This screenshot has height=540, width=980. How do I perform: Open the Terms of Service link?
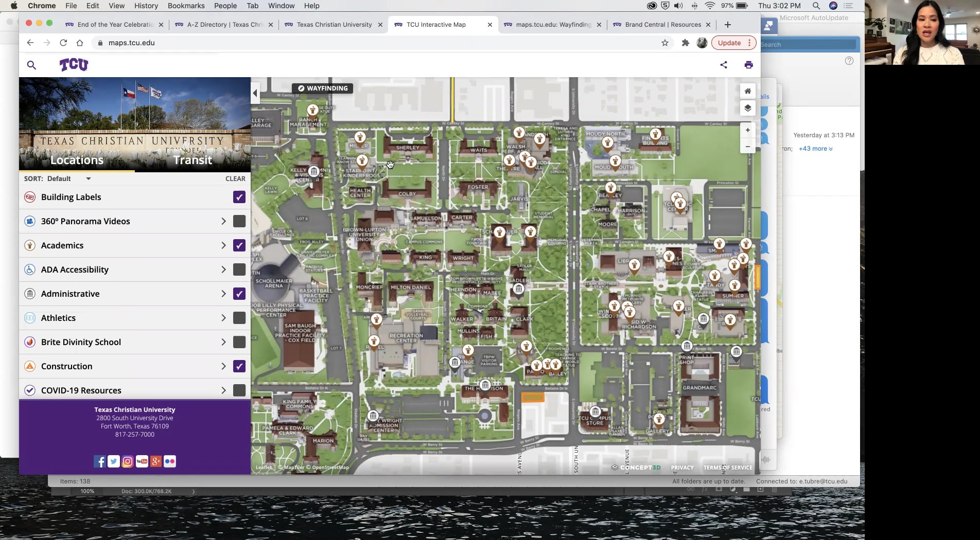pos(728,467)
